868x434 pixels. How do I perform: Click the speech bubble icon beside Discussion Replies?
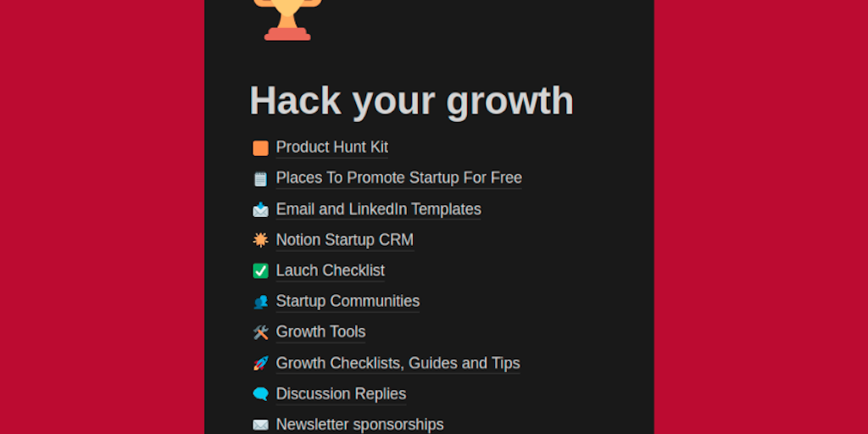tap(260, 394)
